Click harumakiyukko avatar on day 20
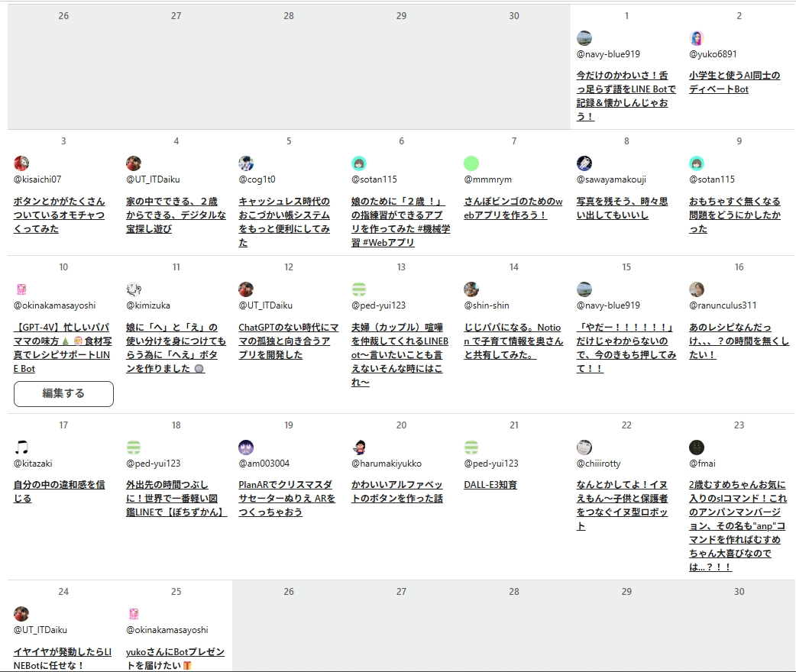Image resolution: width=796 pixels, height=672 pixels. pos(359,447)
